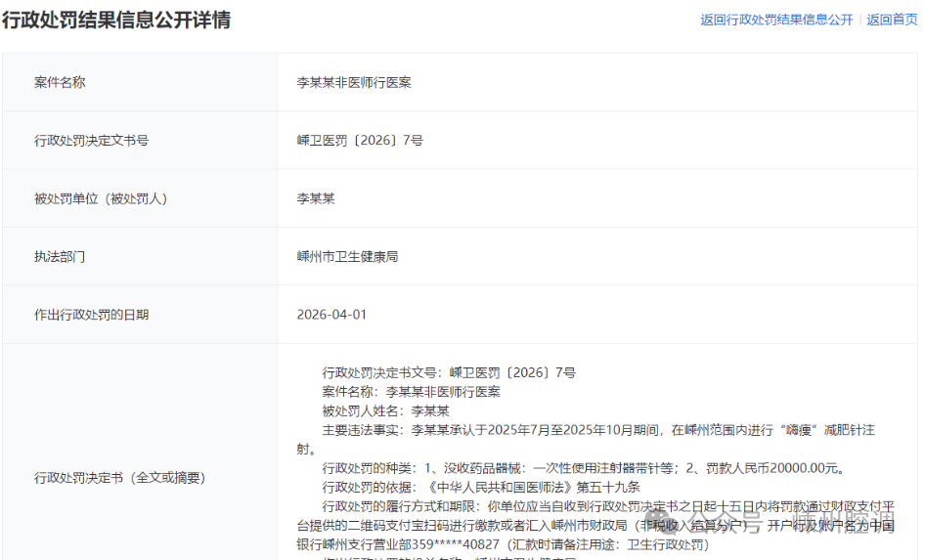925x560 pixels.
Task: Select the page heading 行政处罚结果信息公开详情
Action: (x=116, y=21)
